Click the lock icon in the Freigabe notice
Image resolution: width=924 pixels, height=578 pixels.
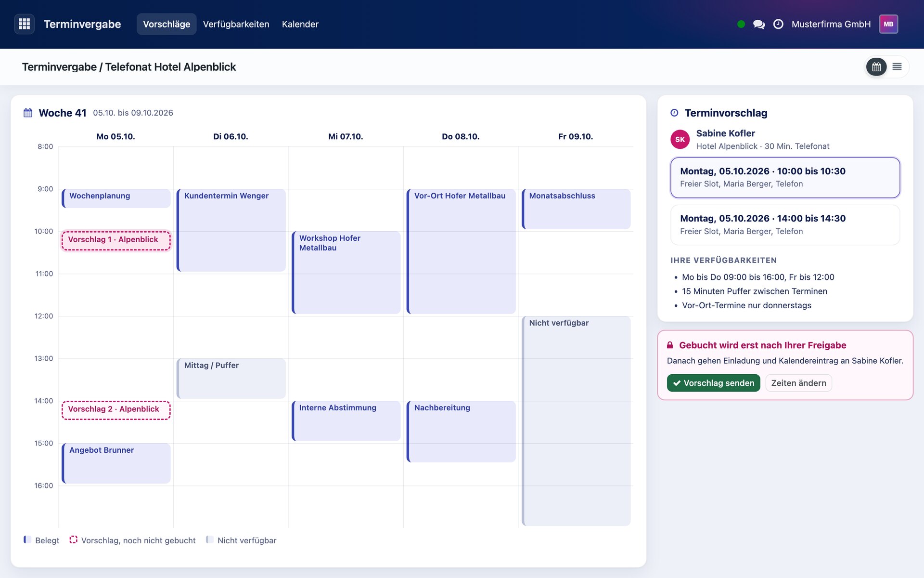669,345
